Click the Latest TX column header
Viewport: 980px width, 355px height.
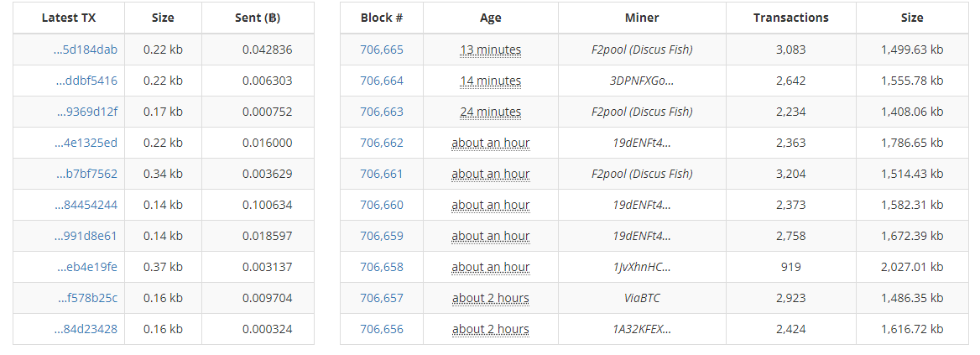click(x=69, y=18)
